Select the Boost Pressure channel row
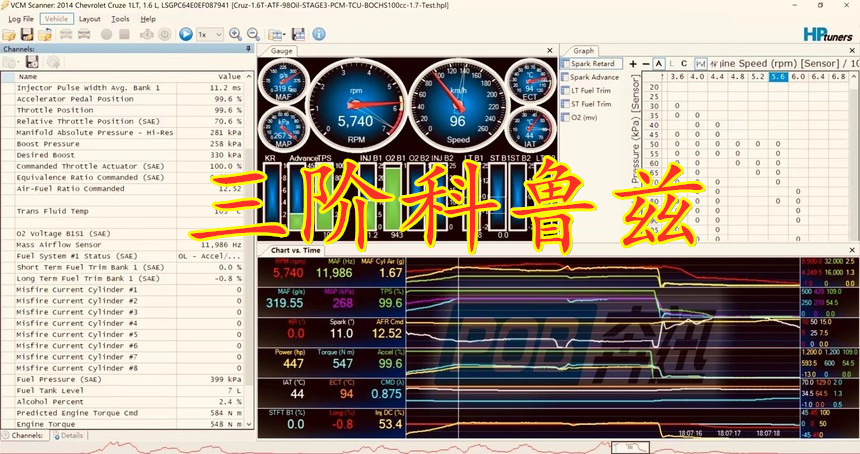The image size is (860, 454). click(122, 144)
